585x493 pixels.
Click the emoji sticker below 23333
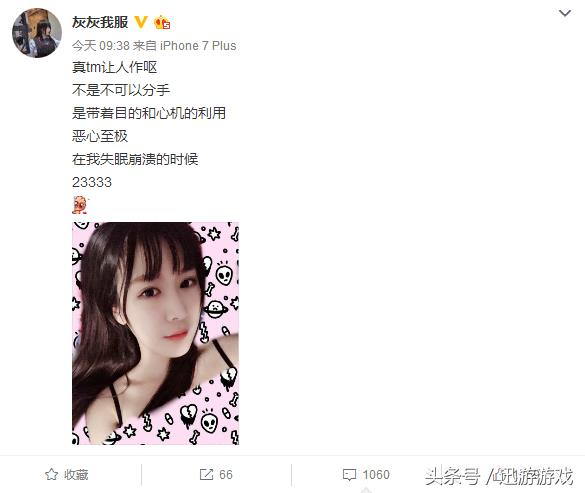(79, 205)
